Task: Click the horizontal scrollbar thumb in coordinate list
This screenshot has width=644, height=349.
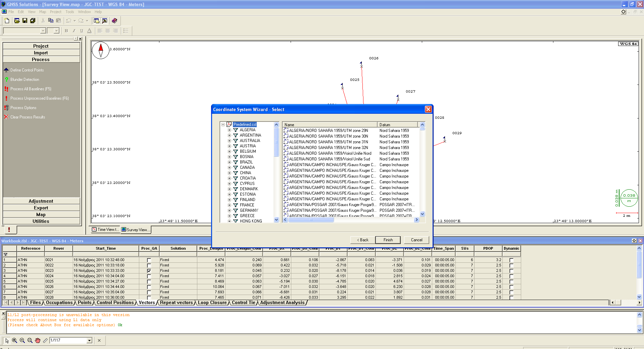Action: click(x=311, y=220)
